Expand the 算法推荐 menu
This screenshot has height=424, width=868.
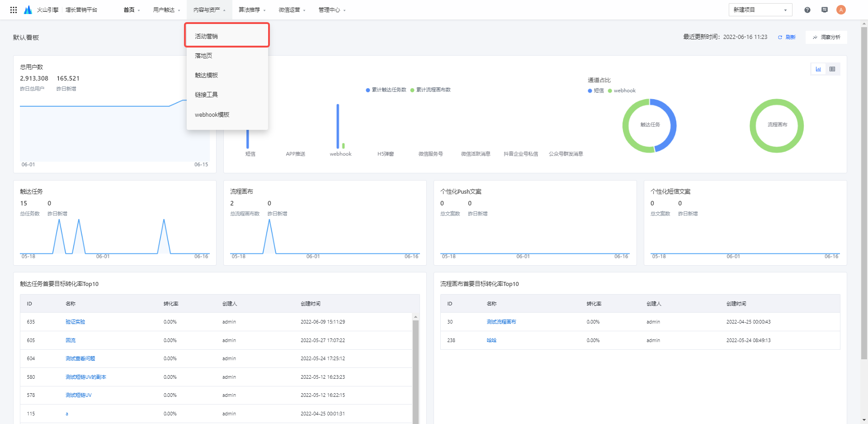point(252,10)
